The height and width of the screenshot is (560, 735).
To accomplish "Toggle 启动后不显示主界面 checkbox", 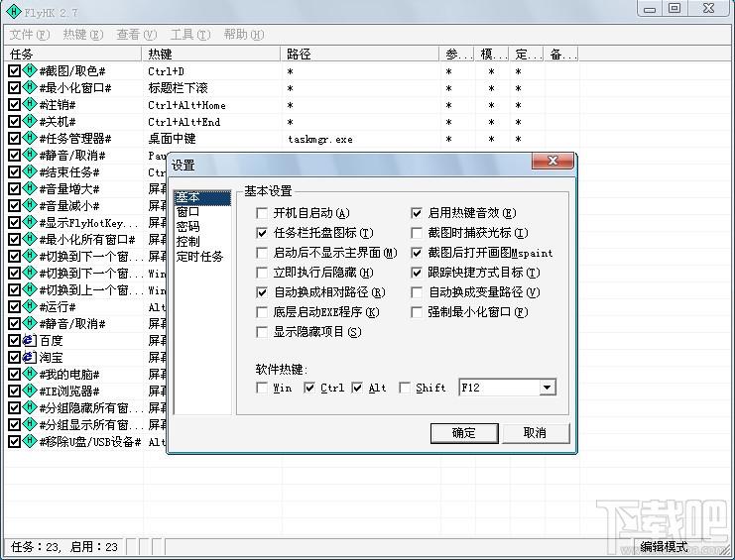I will pyautogui.click(x=262, y=254).
